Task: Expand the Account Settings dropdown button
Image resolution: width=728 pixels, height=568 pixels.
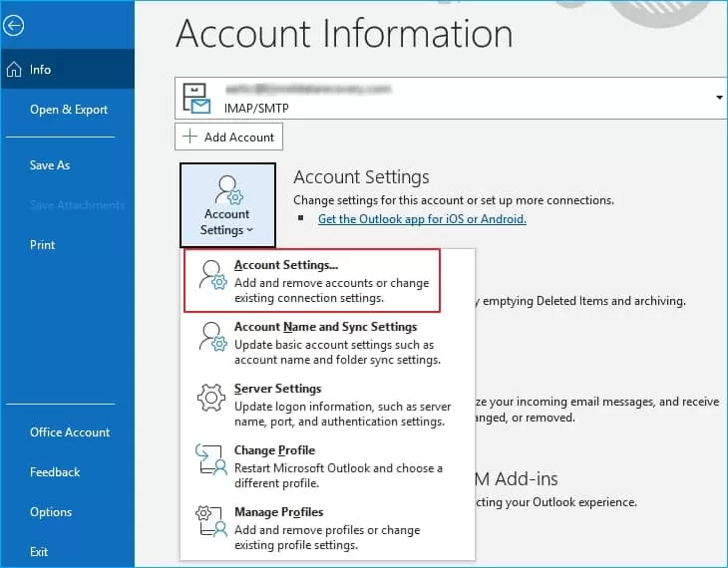Action: click(x=227, y=204)
